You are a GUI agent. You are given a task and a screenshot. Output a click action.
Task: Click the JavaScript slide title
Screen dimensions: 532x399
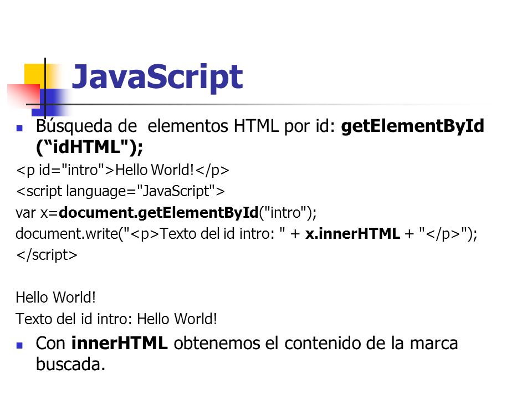tap(157, 78)
